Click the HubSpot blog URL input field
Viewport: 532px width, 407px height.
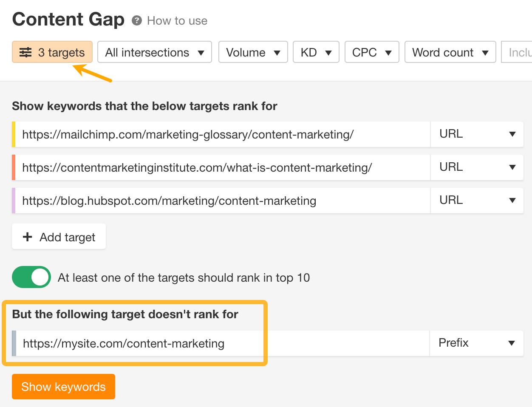[x=212, y=200]
